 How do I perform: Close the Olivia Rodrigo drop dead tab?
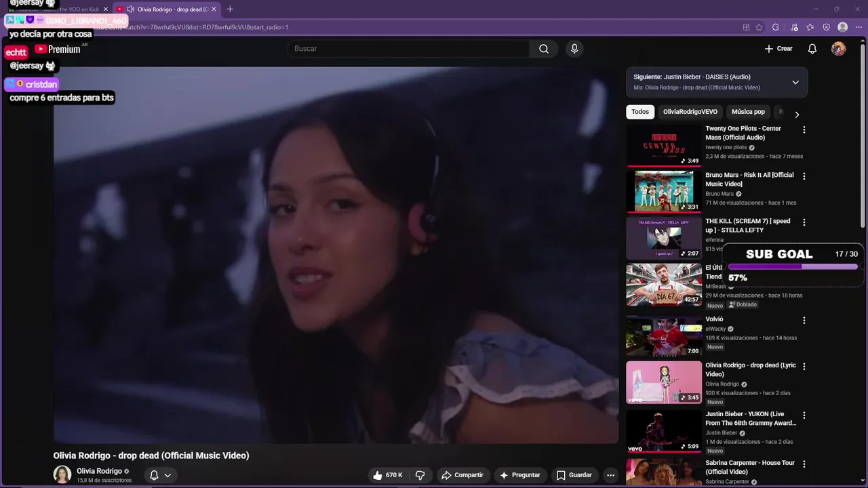point(214,9)
